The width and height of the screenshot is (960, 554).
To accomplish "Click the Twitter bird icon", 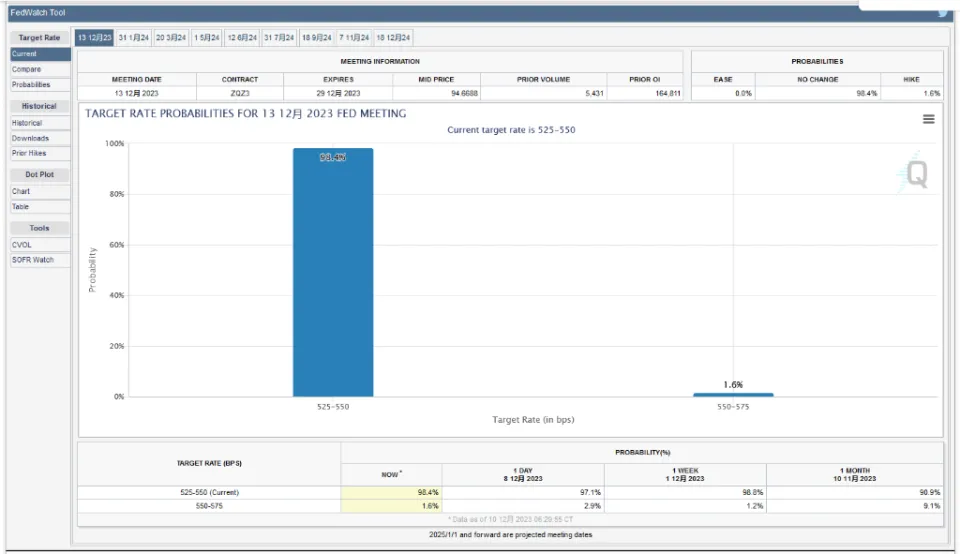I will pos(943,13).
